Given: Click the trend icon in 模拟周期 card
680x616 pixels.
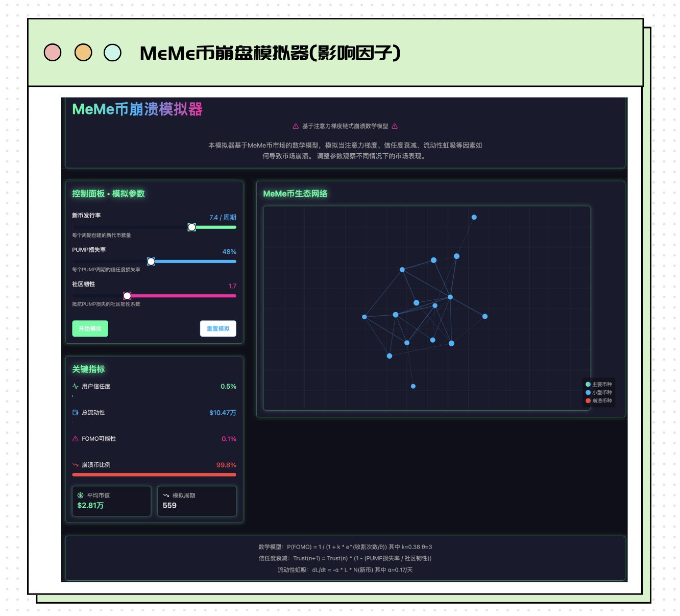Looking at the screenshot, I should [x=166, y=495].
